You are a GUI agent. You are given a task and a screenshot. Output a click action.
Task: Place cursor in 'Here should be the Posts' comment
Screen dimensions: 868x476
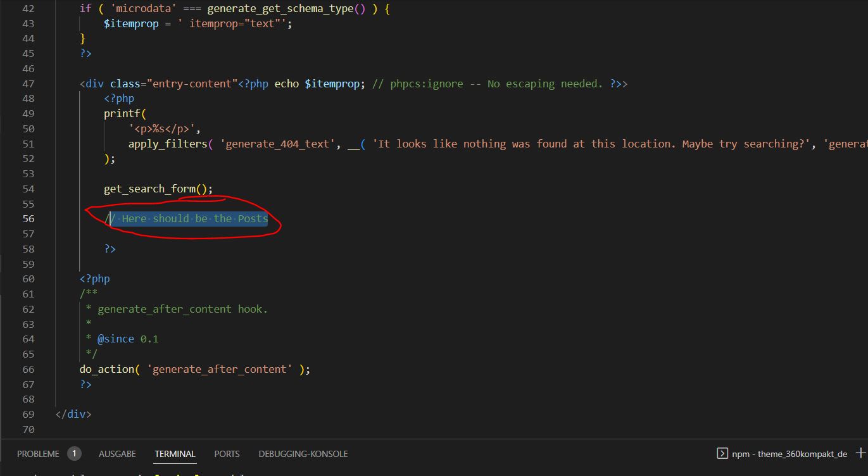coord(194,219)
